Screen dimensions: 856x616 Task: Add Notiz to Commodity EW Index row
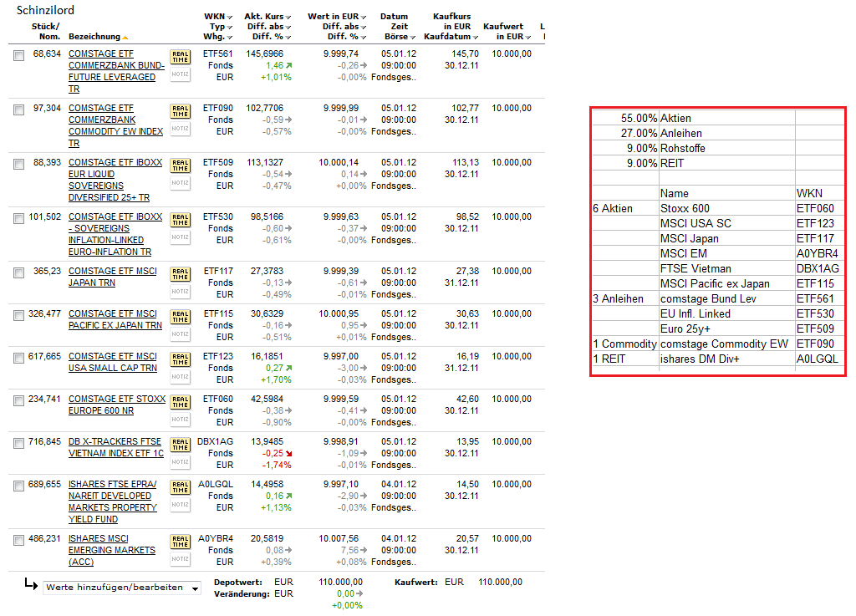[181, 129]
